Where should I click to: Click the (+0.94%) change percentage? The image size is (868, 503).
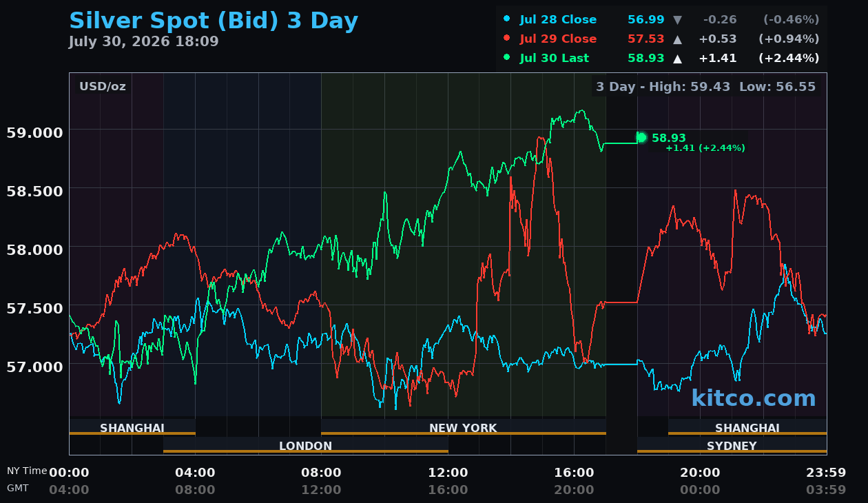pos(789,39)
